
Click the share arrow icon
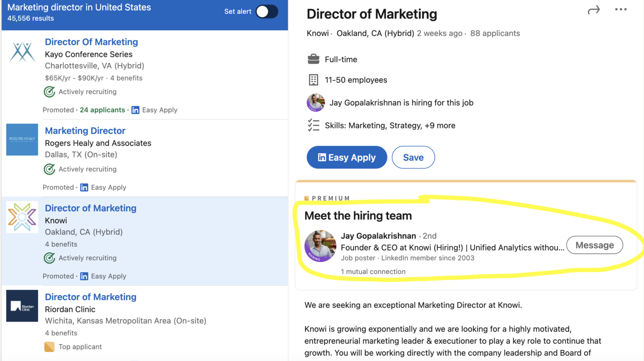594,10
